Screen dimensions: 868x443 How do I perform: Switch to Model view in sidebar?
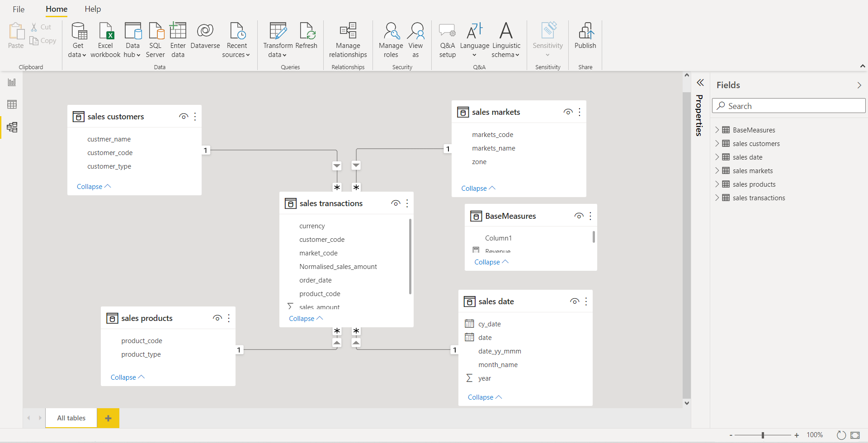coord(12,127)
